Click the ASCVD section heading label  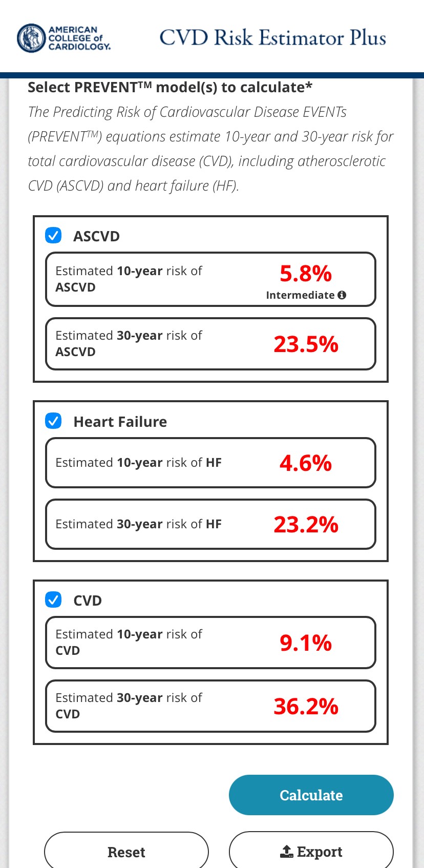click(x=96, y=236)
